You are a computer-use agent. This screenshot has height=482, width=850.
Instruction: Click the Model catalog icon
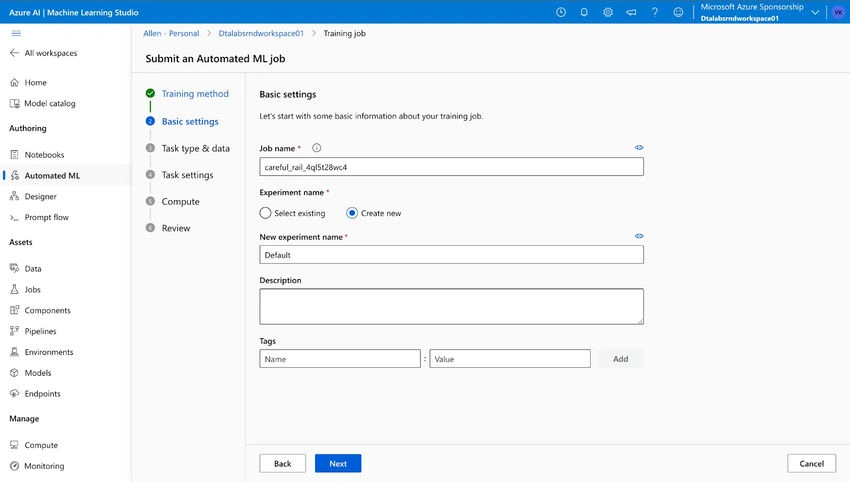[15, 103]
